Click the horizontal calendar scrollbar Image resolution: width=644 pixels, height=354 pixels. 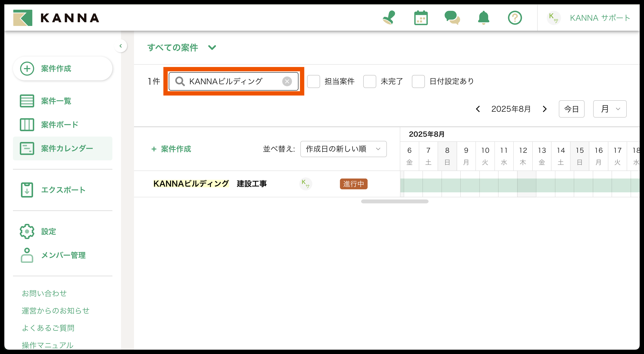(394, 201)
